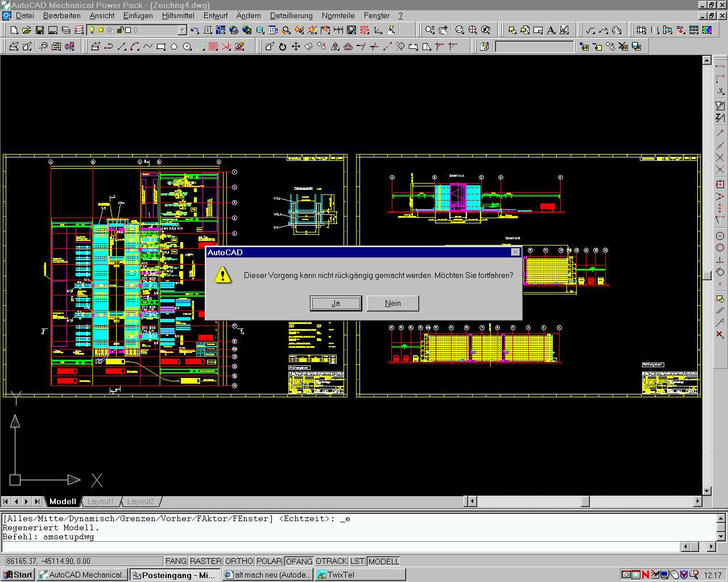Switch to the Layout2 tab
The width and height of the screenshot is (728, 582).
coord(140,501)
